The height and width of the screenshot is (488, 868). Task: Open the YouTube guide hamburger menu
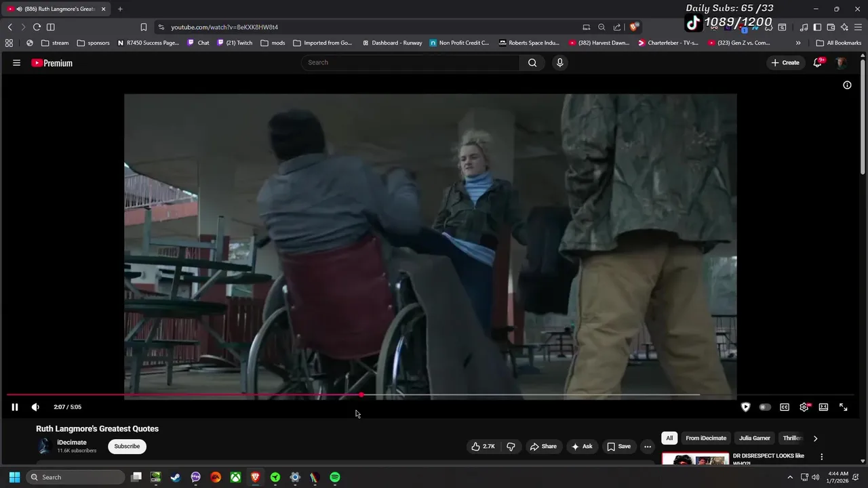coord(16,63)
